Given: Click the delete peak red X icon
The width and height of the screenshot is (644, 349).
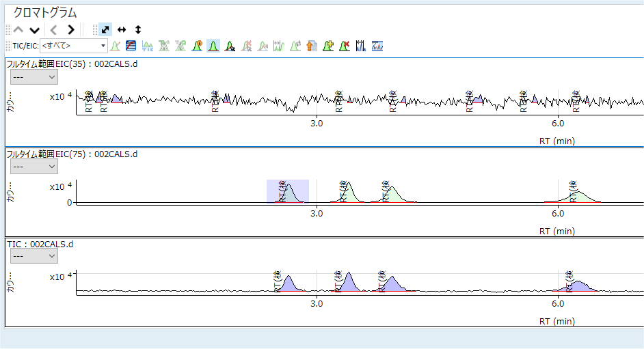Looking at the screenshot, I should pos(345,46).
